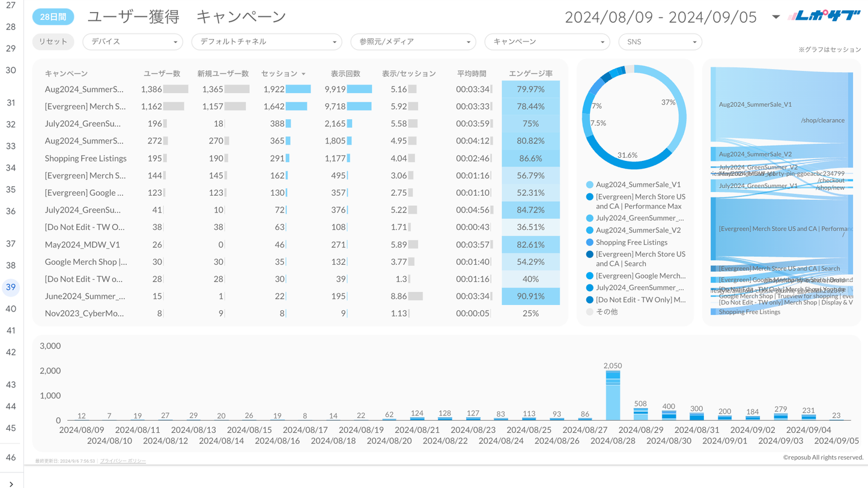Select page 39 in the sidebar

click(11, 287)
